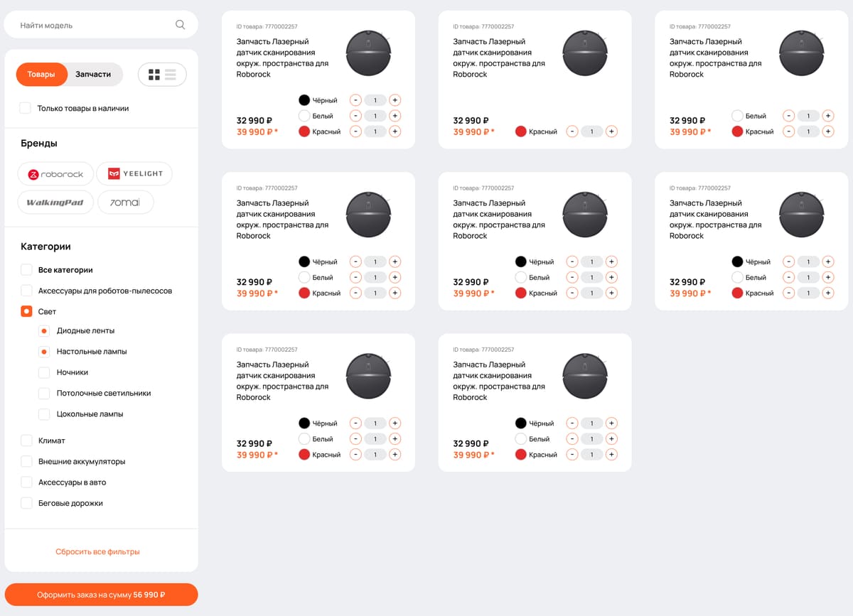The width and height of the screenshot is (853, 616).
Task: Increase black quantity in first product card
Action: coord(395,100)
